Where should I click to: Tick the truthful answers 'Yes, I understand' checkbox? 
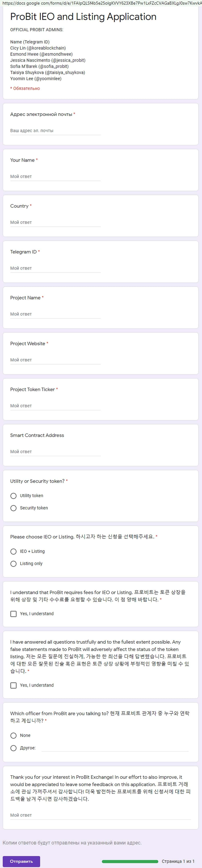coord(14,685)
